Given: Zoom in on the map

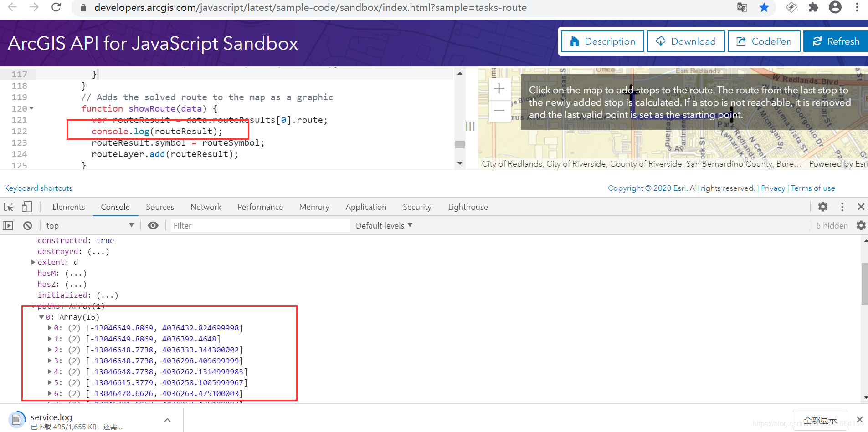Looking at the screenshot, I should [x=499, y=88].
